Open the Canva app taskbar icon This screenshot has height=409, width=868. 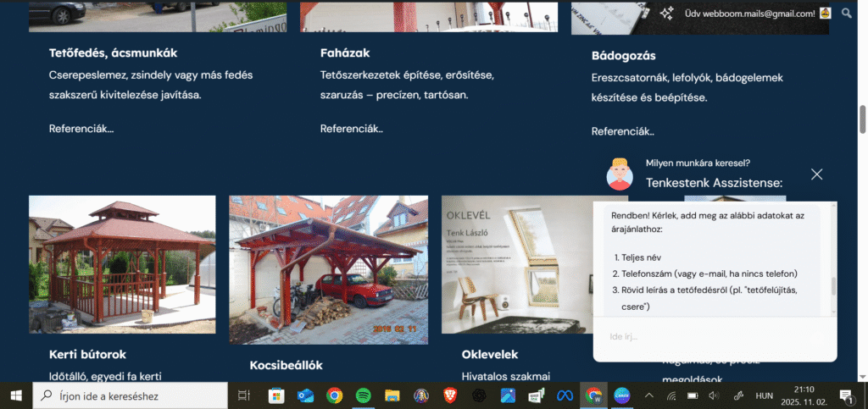point(621,395)
